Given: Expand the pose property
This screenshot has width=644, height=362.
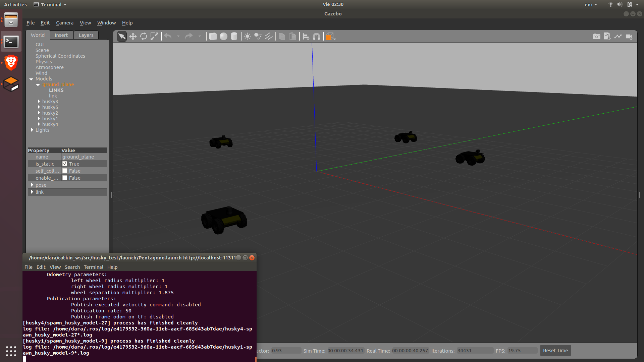Looking at the screenshot, I should pos(32,185).
